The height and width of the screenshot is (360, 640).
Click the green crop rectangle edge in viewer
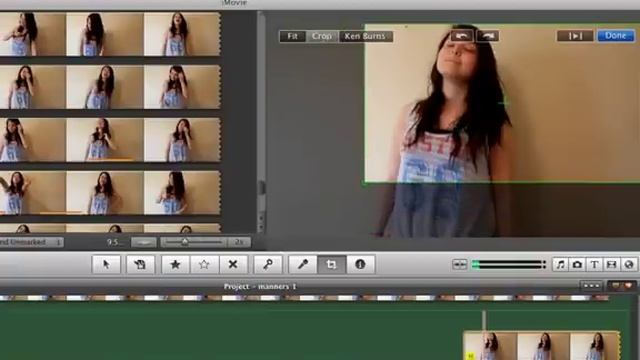502,182
